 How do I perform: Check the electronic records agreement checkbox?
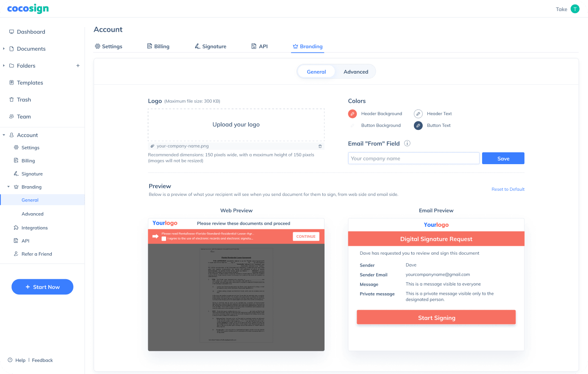point(164,239)
